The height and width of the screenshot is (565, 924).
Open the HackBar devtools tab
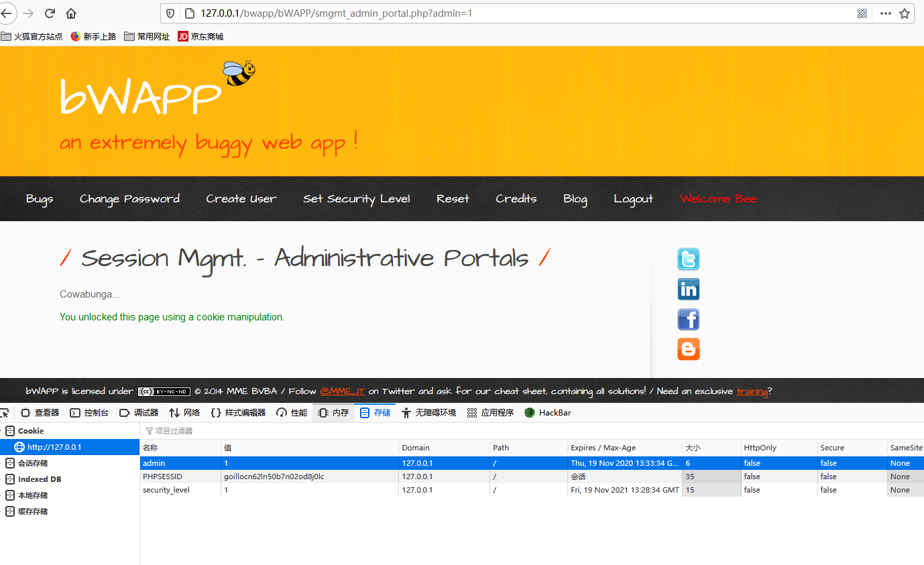(548, 413)
